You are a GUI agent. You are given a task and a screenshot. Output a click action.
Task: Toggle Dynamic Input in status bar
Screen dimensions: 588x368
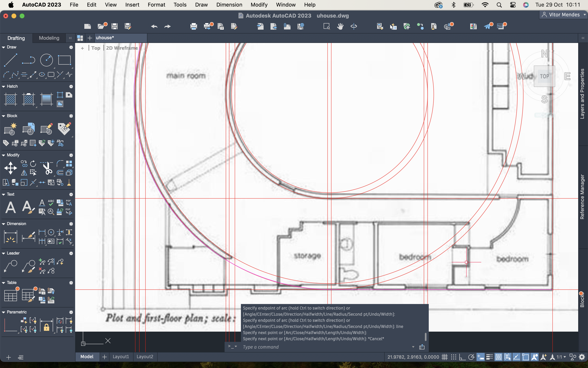(480, 357)
